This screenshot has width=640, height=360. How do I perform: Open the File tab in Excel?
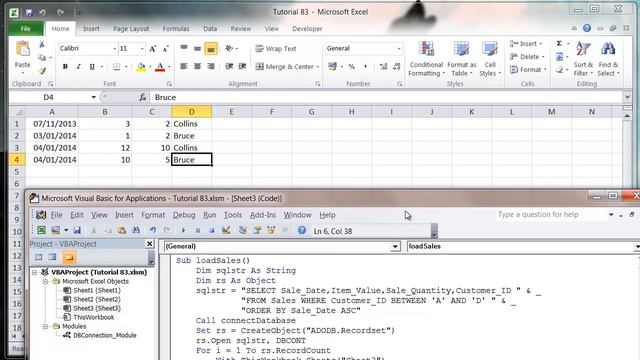(26, 29)
